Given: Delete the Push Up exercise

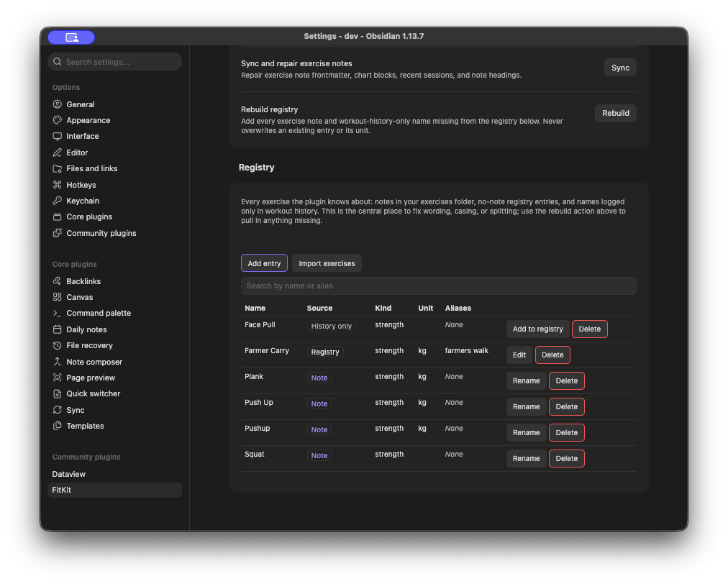Looking at the screenshot, I should (566, 406).
